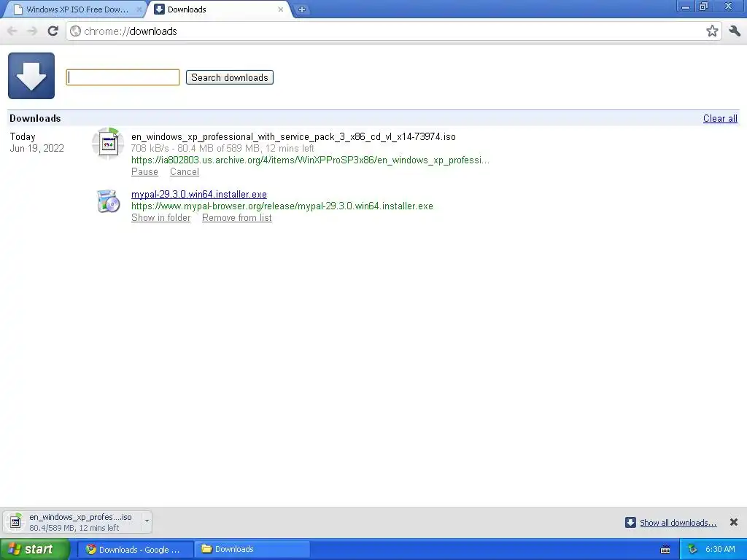Switch to the Windows XP ISO Free Download tab
This screenshot has height=560, width=747.
click(x=76, y=9)
